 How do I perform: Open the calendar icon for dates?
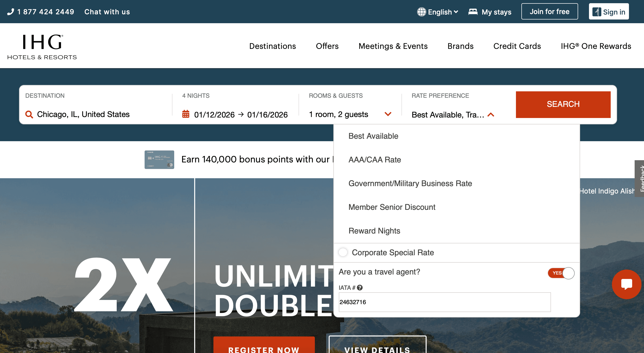pyautogui.click(x=186, y=114)
